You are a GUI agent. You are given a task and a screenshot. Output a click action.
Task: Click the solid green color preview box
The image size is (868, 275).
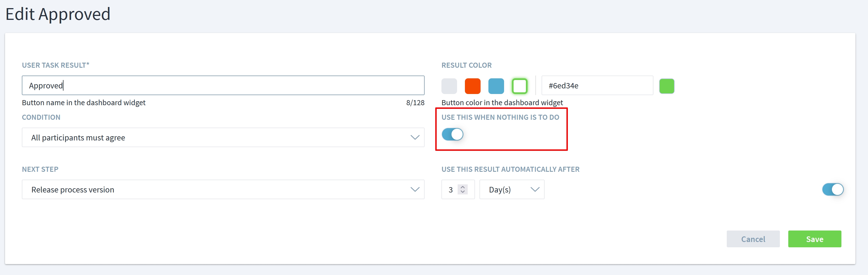(x=667, y=86)
